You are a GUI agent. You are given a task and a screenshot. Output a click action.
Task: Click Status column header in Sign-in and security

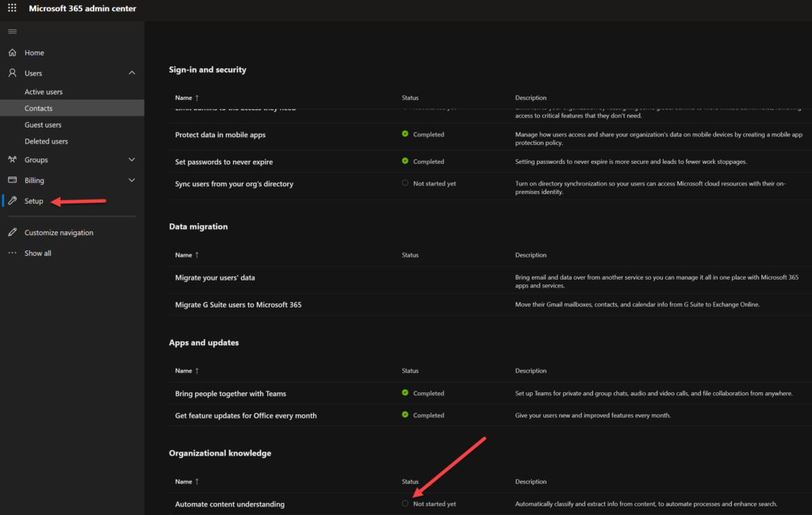coord(410,97)
